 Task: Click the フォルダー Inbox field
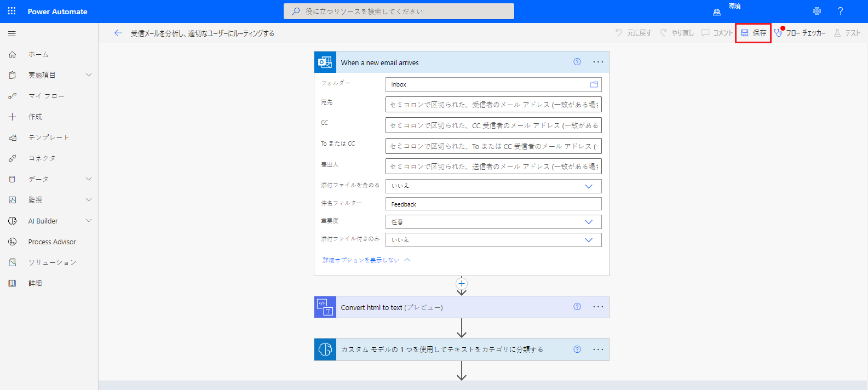(493, 84)
